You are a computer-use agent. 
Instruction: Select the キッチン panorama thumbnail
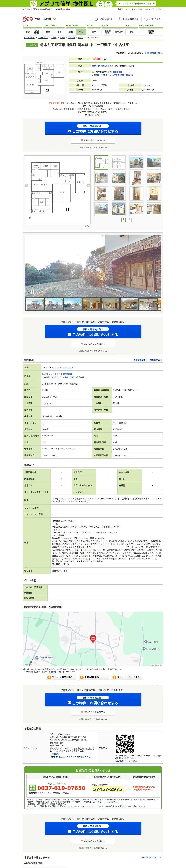pyautogui.click(x=129, y=304)
